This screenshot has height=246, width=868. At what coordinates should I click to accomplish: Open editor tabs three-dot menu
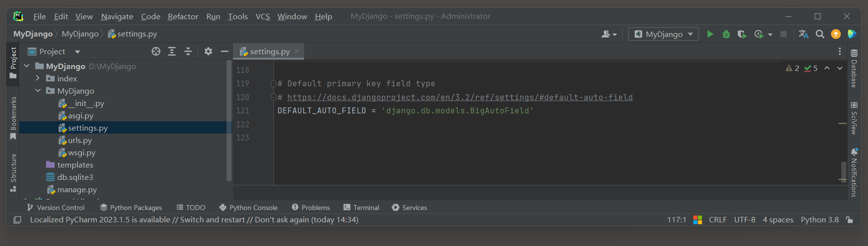[x=840, y=51]
